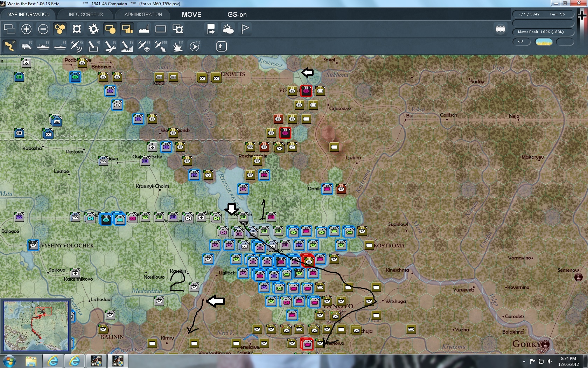Click the sun and cloud weather icon
The image size is (588, 368).
228,29
